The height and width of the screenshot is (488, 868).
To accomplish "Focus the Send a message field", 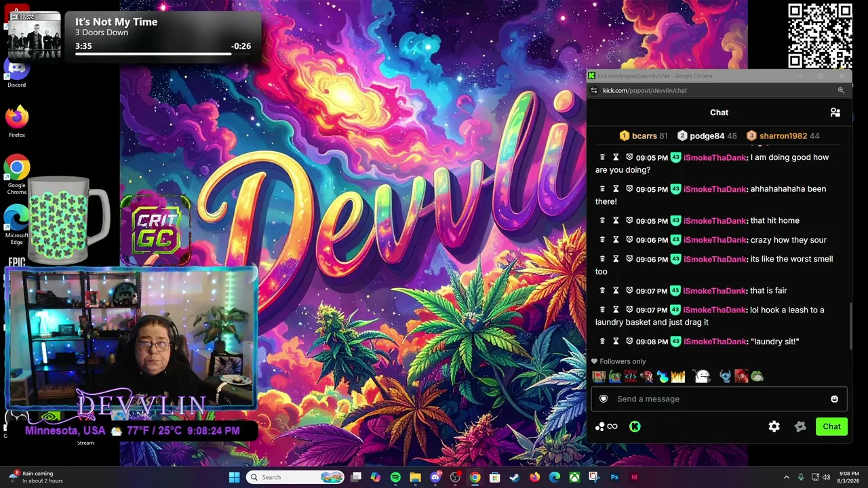I will [x=719, y=399].
